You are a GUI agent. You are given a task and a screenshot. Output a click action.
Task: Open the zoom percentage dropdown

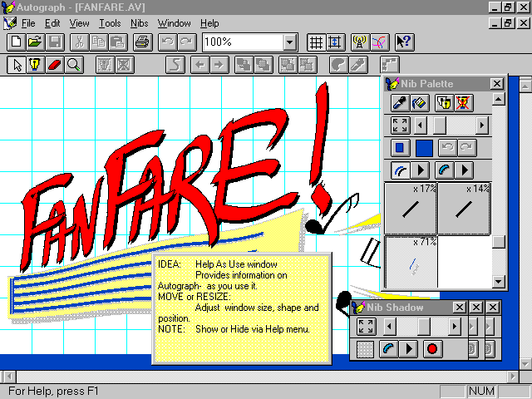point(289,42)
